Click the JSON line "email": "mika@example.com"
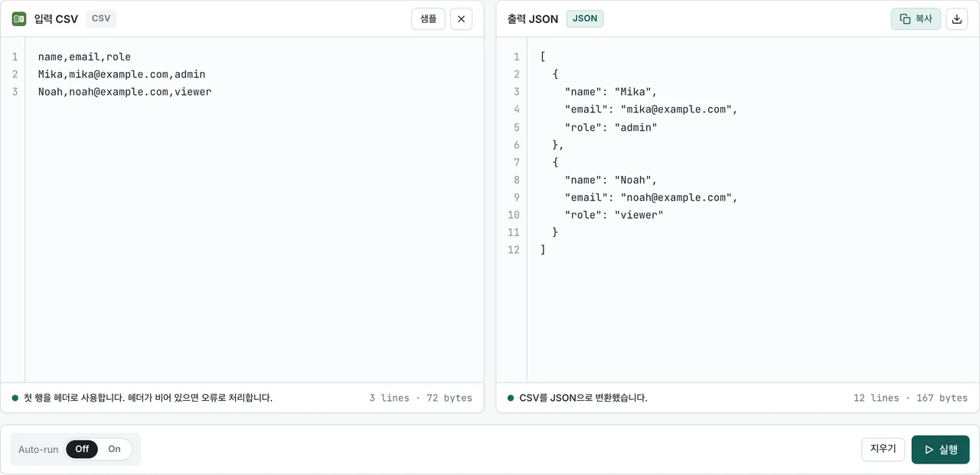Screen dimensions: 980x475 pos(652,109)
